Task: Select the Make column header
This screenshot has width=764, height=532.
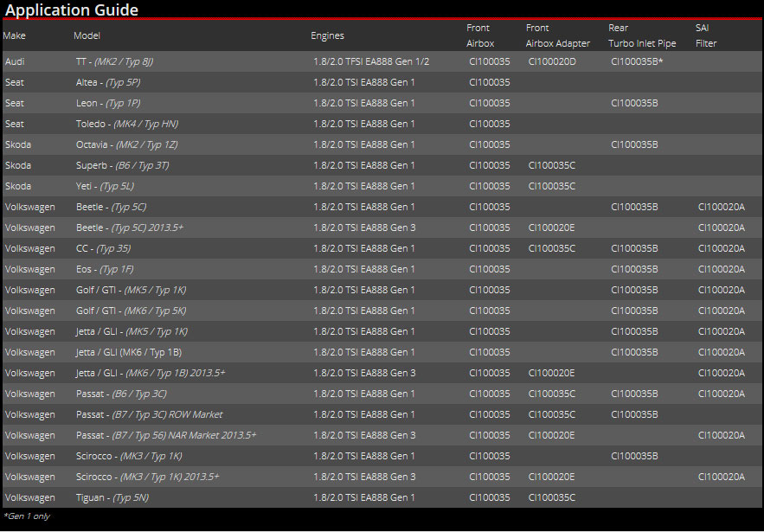Action: [14, 35]
